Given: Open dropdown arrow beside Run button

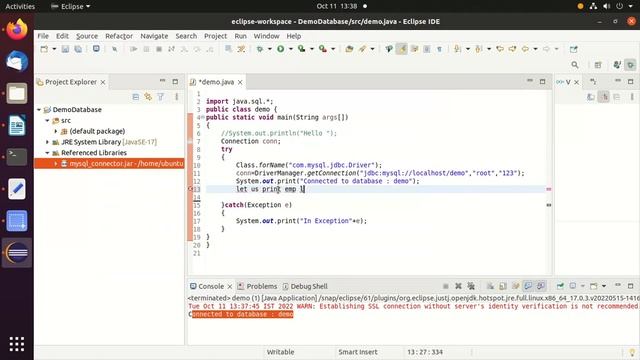Looking at the screenshot, I should tap(291, 49).
